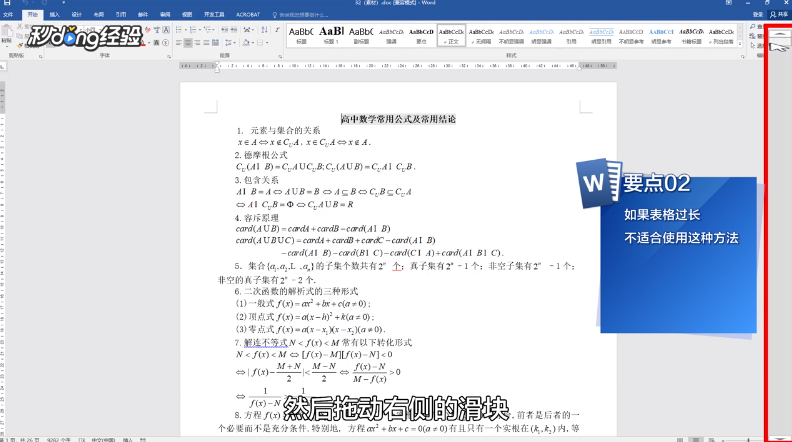Click the 登录 sign-in link
This screenshot has width=792, height=442.
tap(758, 15)
